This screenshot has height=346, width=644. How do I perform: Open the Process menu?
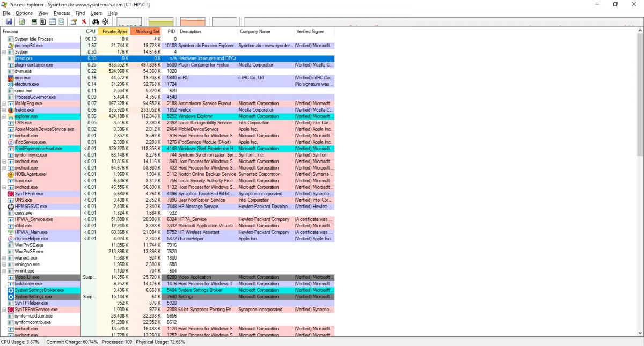(x=62, y=13)
